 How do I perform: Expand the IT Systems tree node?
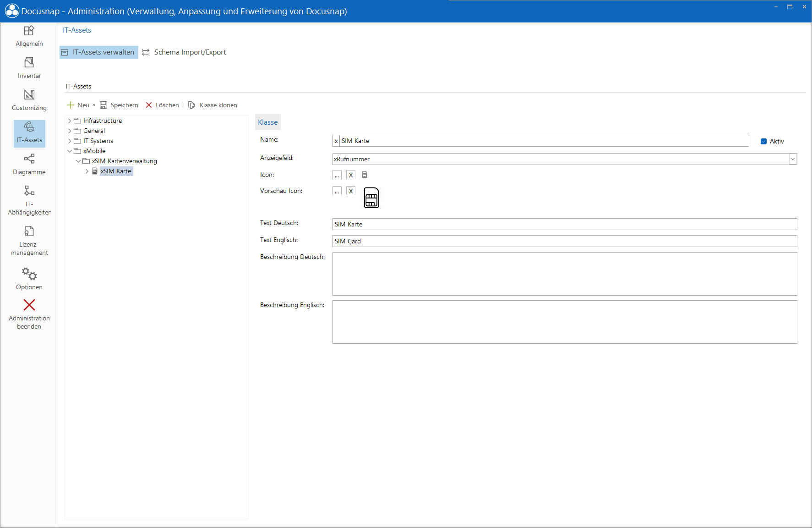70,141
